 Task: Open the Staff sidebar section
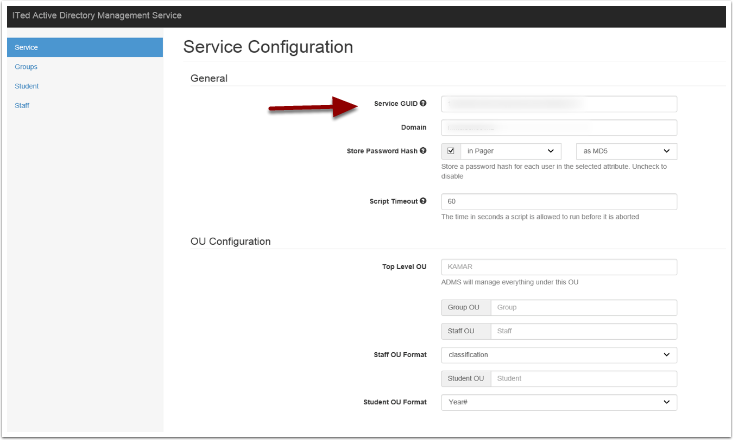21,105
